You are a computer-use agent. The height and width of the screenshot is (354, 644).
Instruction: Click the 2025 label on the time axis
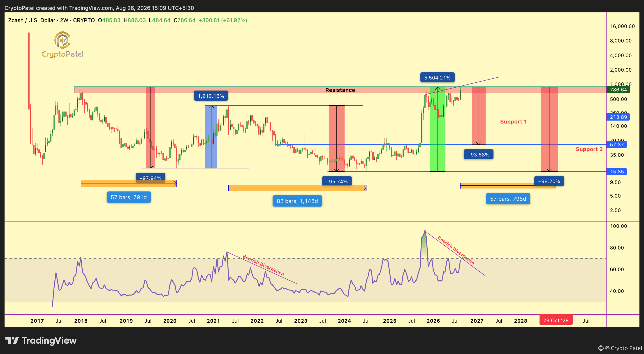pyautogui.click(x=390, y=321)
